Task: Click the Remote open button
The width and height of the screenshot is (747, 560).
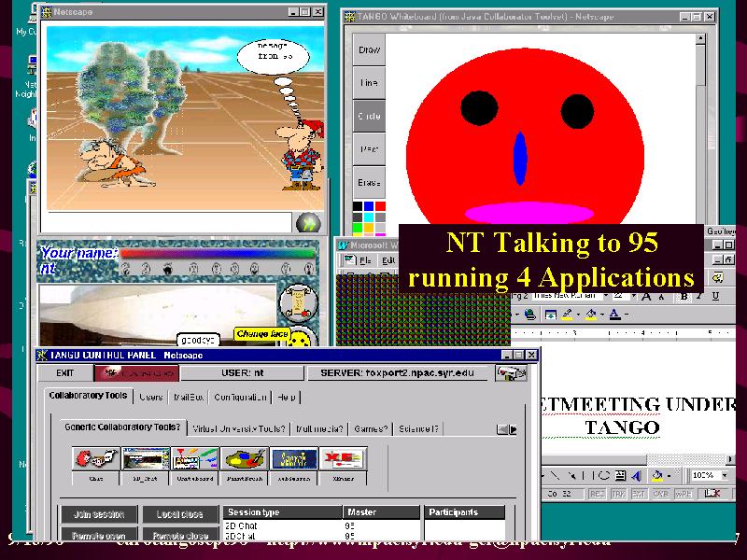Action: click(99, 535)
